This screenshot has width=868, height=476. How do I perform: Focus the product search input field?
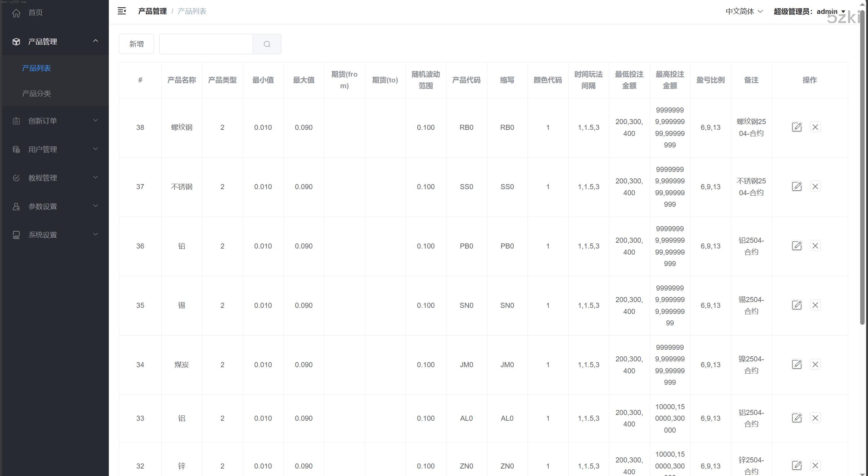coord(206,44)
